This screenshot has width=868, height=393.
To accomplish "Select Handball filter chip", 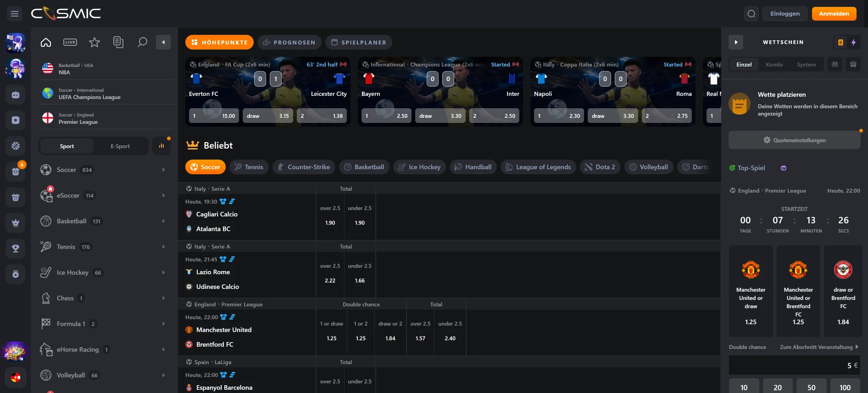I will [473, 167].
